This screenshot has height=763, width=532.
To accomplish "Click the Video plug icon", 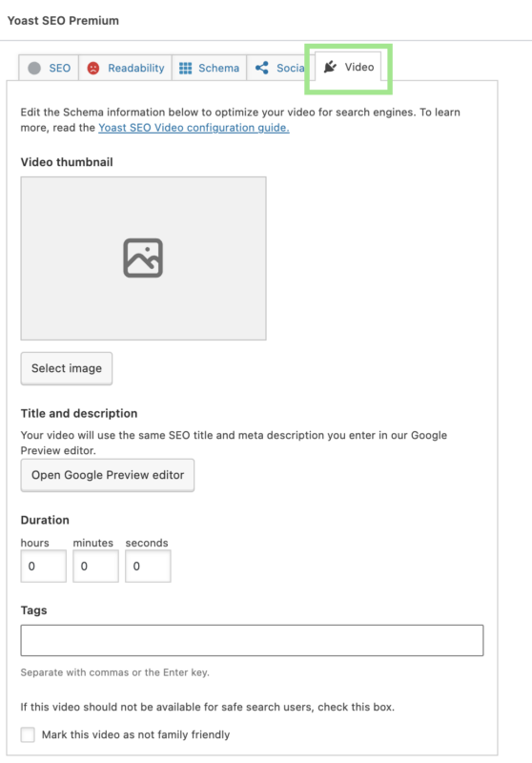I will [x=330, y=67].
